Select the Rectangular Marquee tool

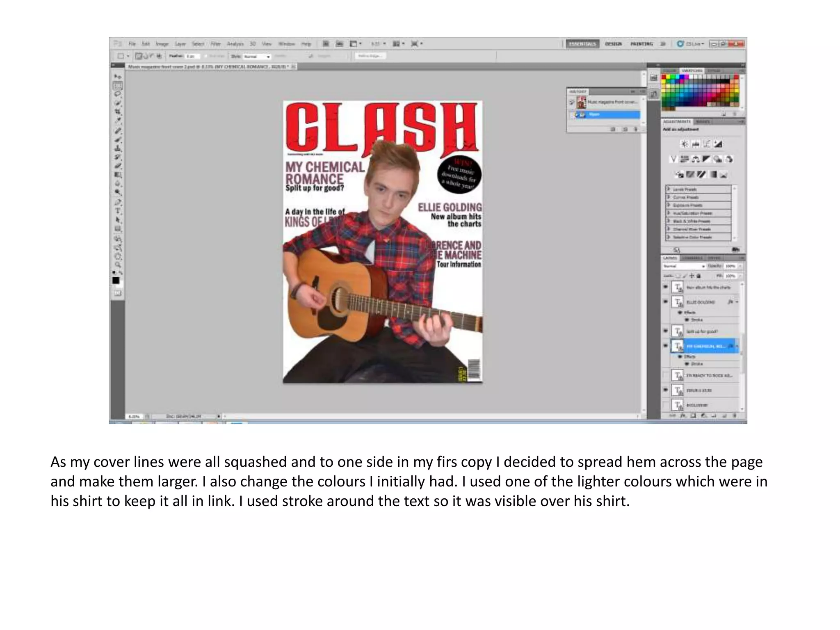coord(118,86)
